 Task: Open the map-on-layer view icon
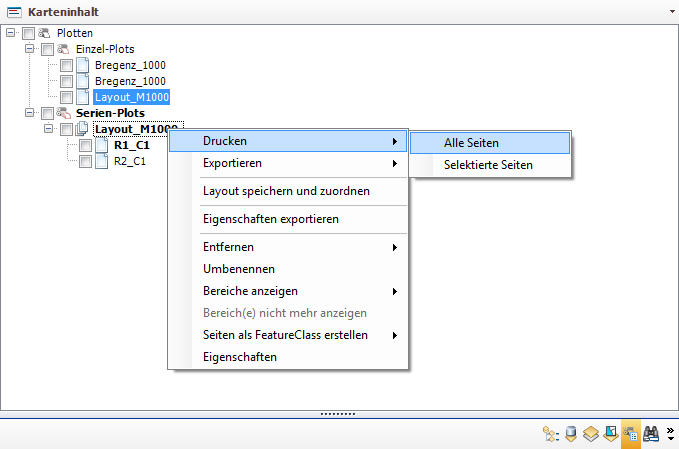tap(611, 434)
